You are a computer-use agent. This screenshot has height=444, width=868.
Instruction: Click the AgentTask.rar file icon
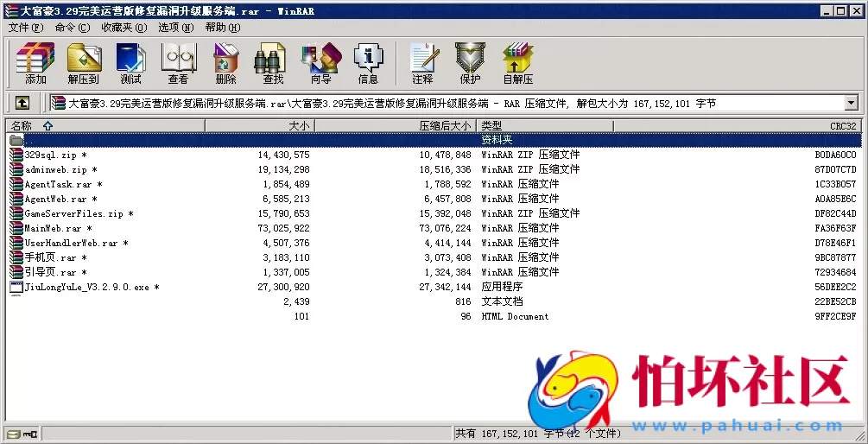[16, 184]
